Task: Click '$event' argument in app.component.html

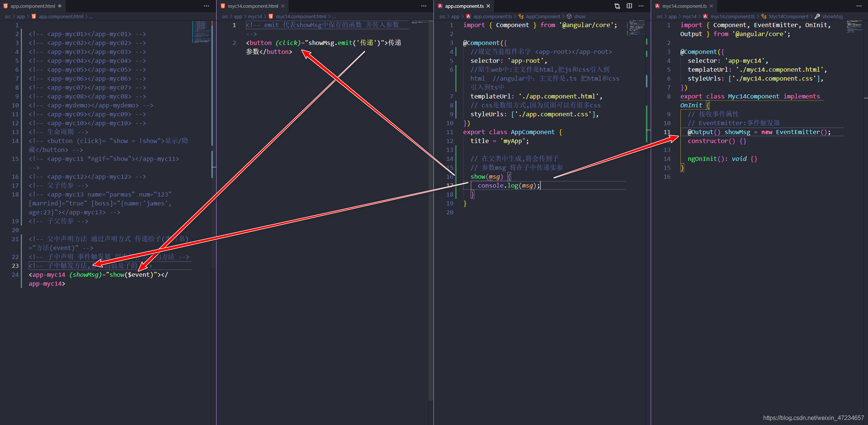Action: click(x=139, y=275)
